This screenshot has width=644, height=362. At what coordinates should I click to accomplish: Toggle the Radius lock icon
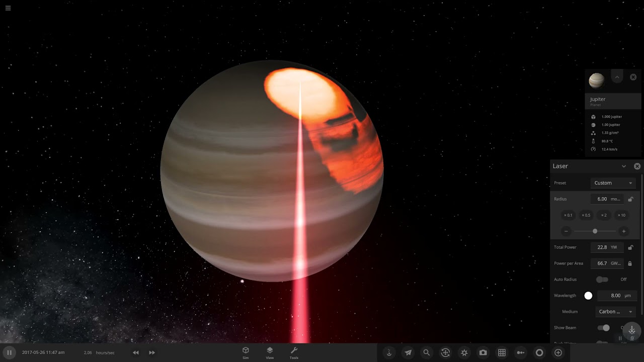(x=631, y=199)
